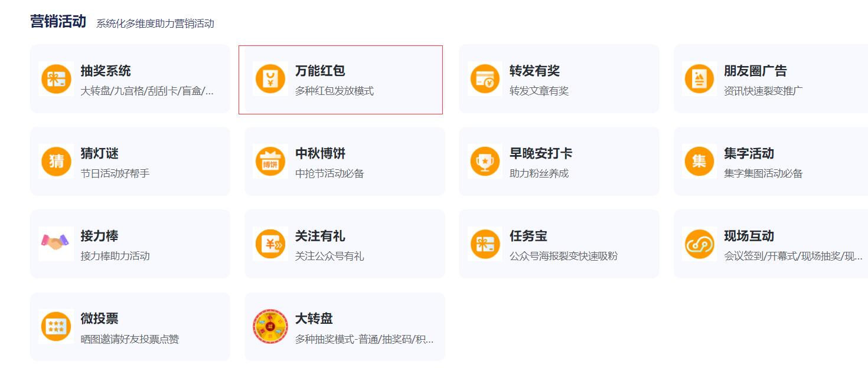
Task: Click the 营销活动 section heading
Action: pos(58,22)
